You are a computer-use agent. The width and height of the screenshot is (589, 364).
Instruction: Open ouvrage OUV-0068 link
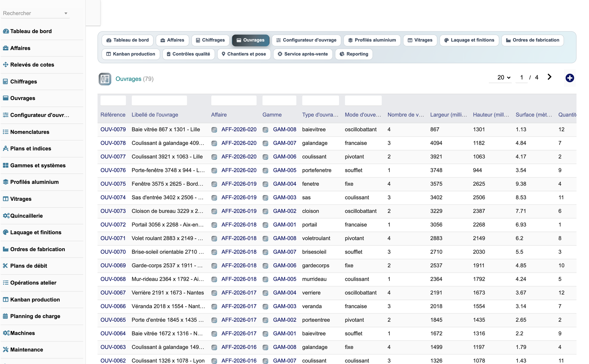(113, 279)
